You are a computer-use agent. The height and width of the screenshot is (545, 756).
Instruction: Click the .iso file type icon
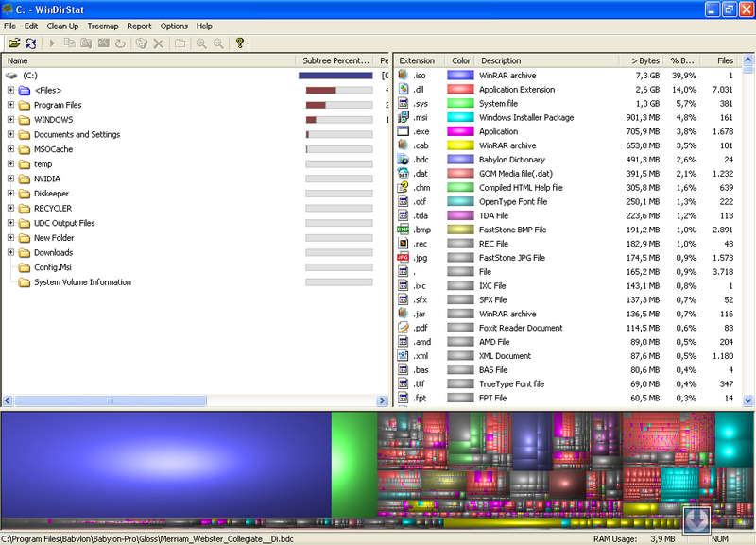[404, 76]
